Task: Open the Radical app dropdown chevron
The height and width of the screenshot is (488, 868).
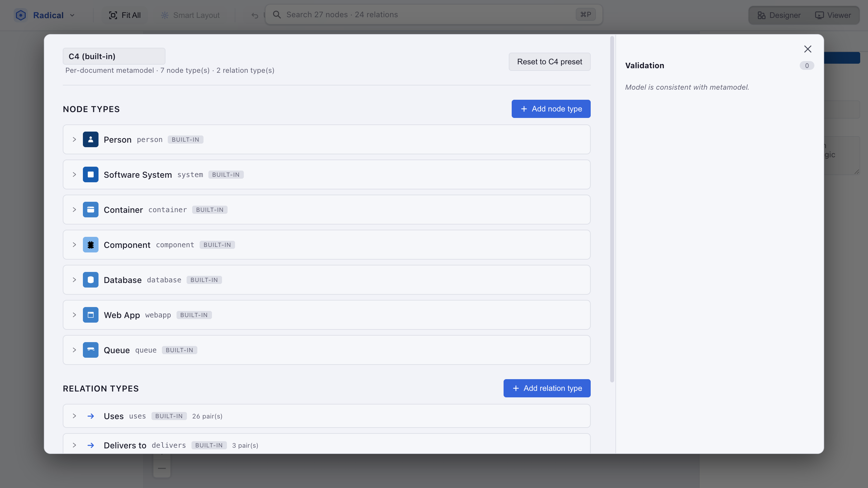Action: [72, 15]
